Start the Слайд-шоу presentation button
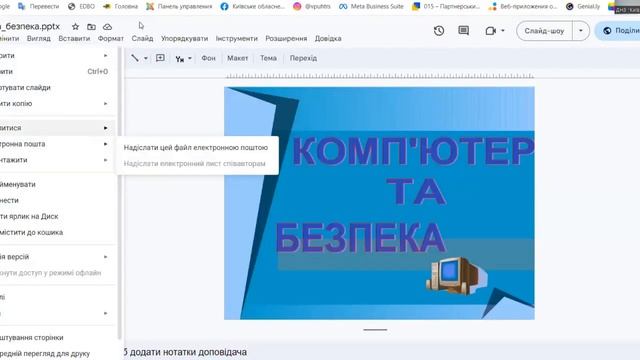This screenshot has width=640, height=360. pos(544,31)
